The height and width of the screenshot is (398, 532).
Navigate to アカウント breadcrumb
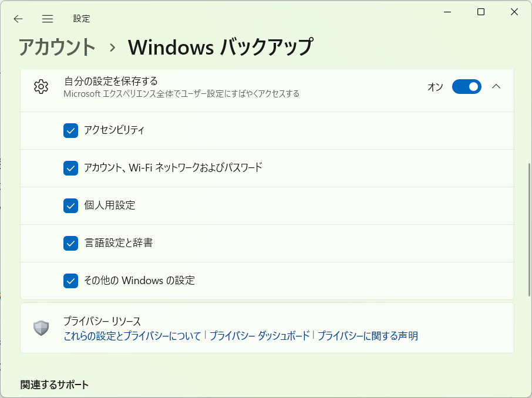point(57,47)
